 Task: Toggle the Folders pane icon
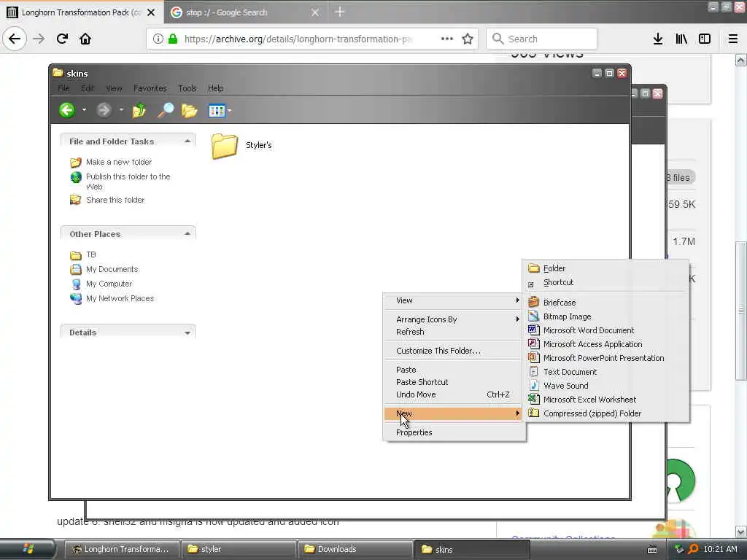point(190,111)
